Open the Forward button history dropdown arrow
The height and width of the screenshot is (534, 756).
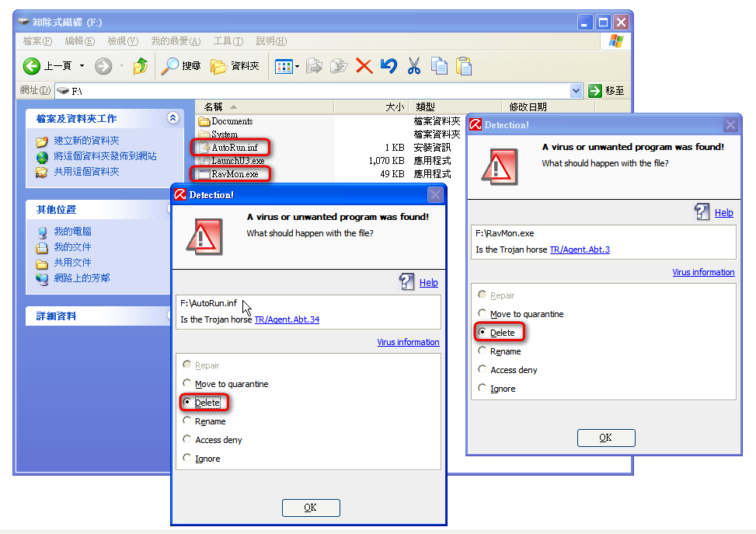pos(121,66)
